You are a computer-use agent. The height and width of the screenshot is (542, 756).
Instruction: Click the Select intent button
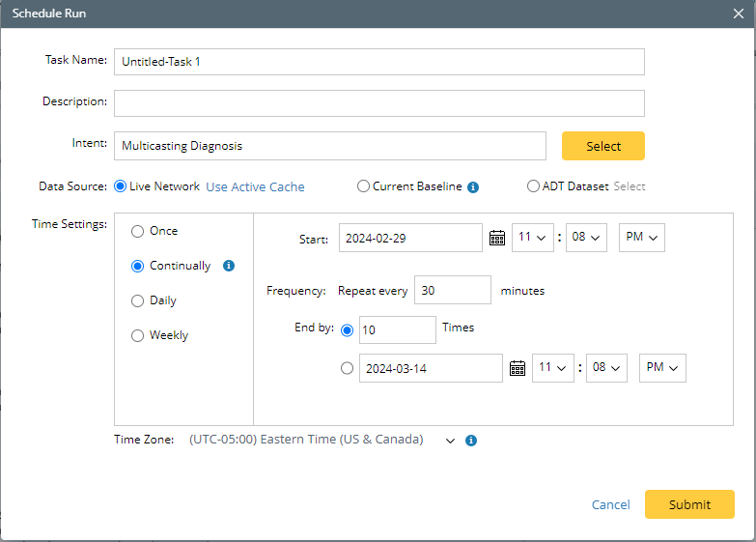[602, 146]
